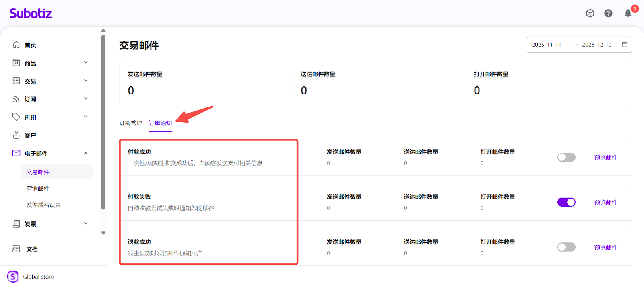Image resolution: width=644 pixels, height=287 pixels.
Task: Click the notification bell icon
Action: click(628, 14)
